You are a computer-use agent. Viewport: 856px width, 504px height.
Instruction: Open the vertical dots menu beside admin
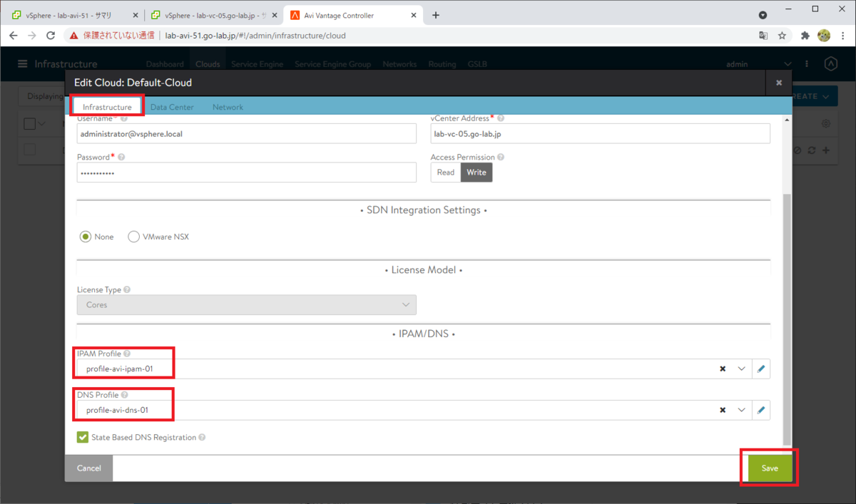tap(807, 64)
